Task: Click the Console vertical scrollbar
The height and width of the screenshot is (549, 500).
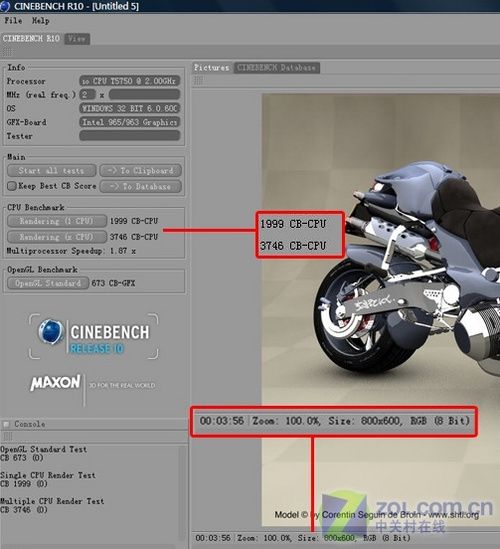Action: pos(182,494)
